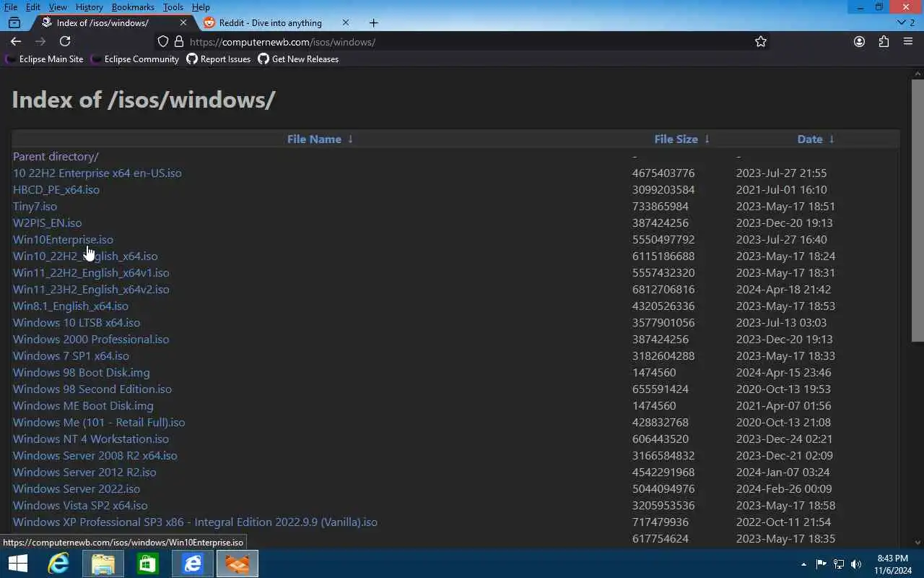The width and height of the screenshot is (924, 578).
Task: Open the taskbar clock and date
Action: coord(892,564)
